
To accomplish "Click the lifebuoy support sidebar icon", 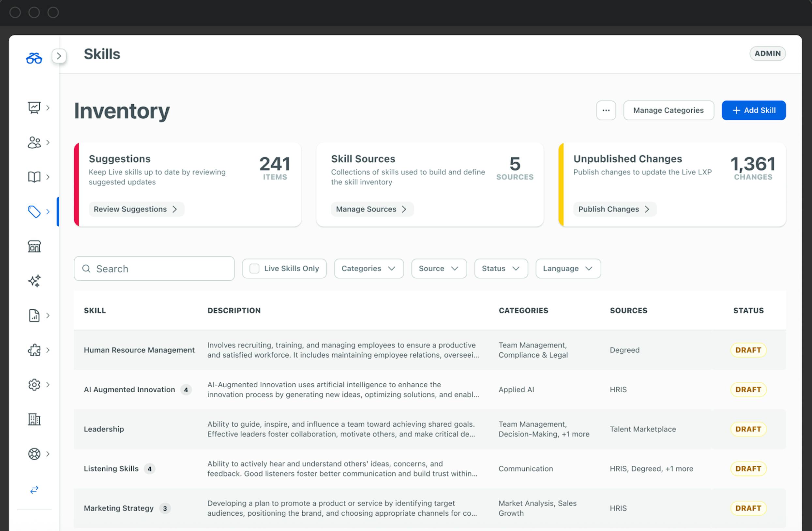I will 34,454.
